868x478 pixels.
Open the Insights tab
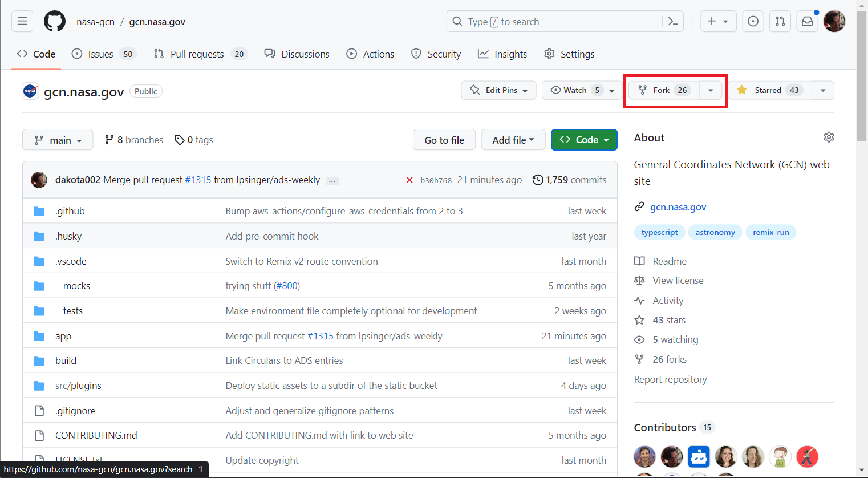point(502,54)
